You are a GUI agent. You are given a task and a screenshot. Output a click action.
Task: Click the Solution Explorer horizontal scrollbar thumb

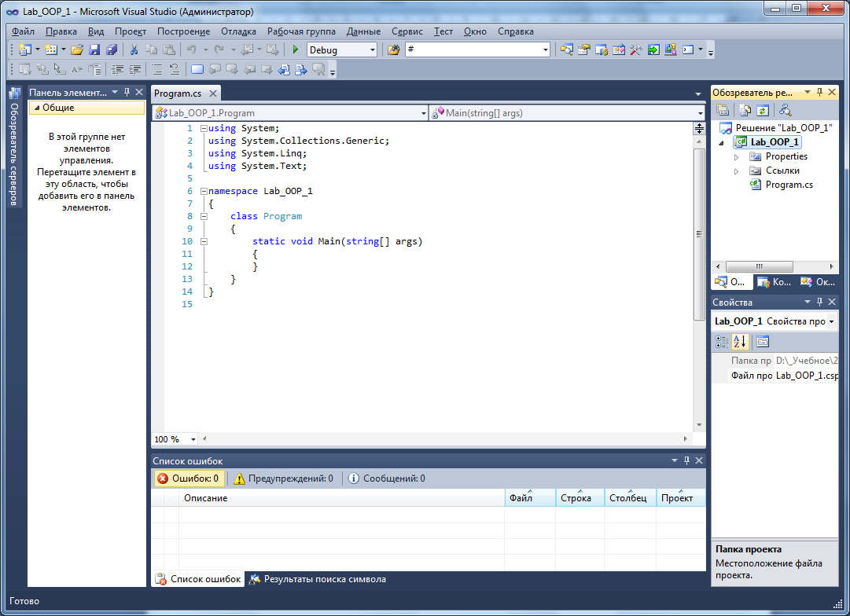759,266
